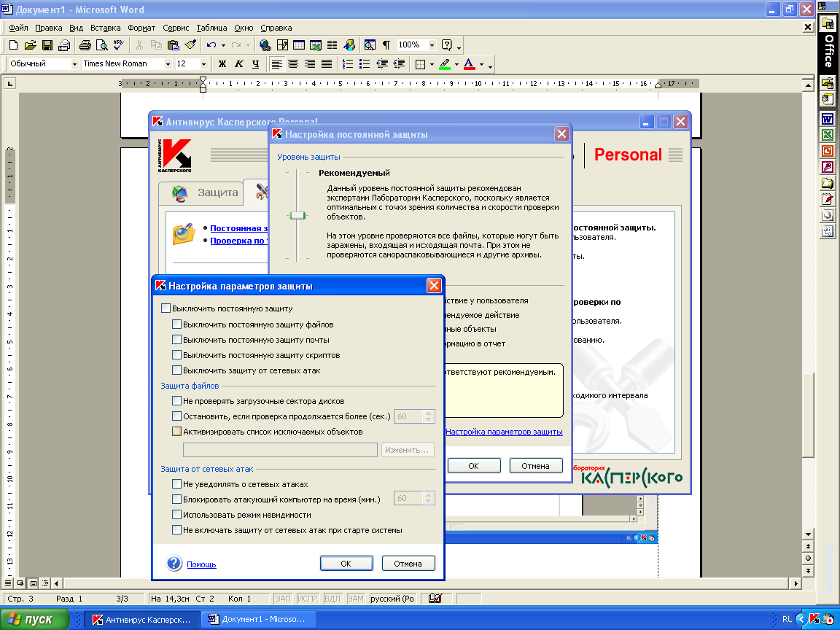The image size is (840, 630).
Task: Click the bulleted list icon
Action: 365,64
